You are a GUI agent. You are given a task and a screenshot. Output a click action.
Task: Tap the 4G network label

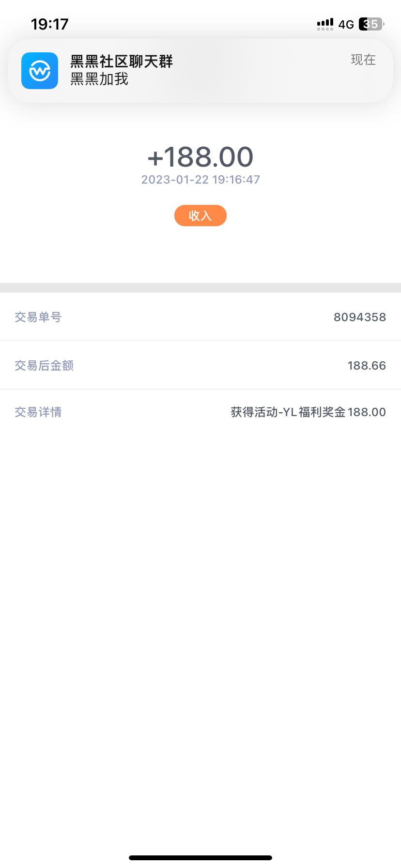coord(346,24)
